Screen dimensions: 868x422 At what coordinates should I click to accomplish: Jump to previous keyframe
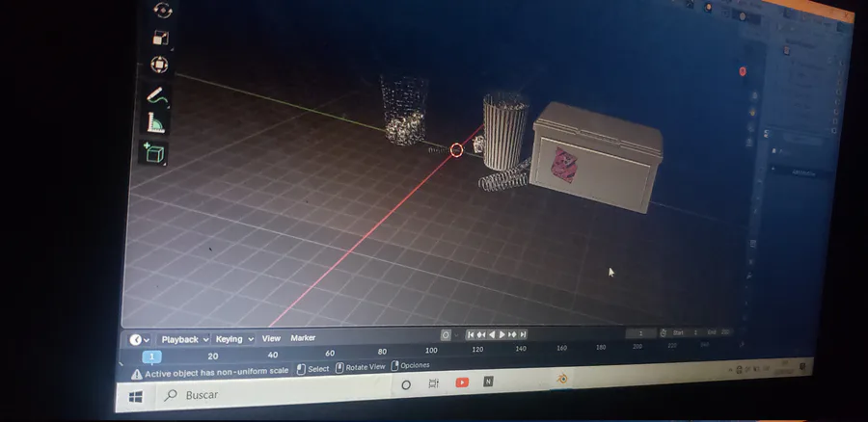pyautogui.click(x=481, y=334)
